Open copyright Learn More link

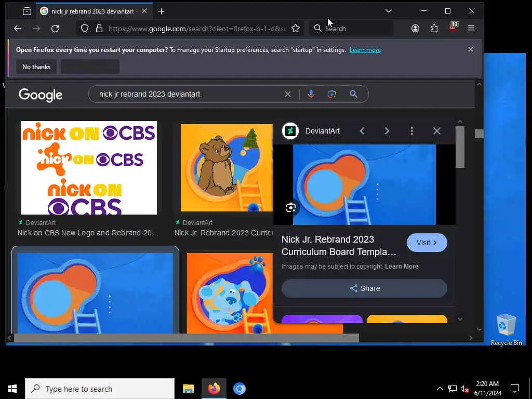pos(402,267)
